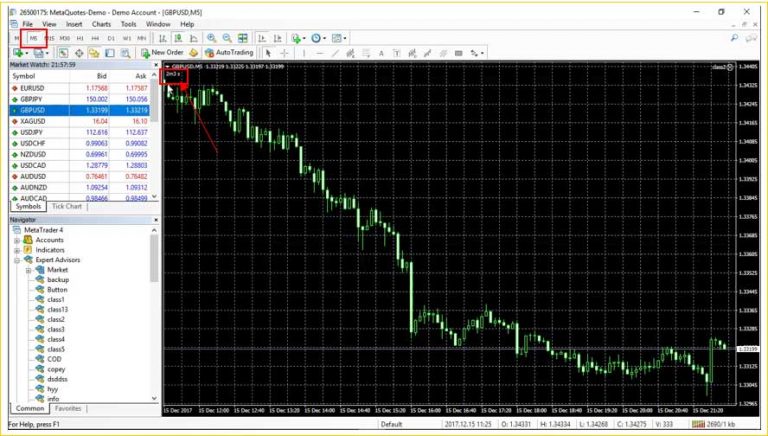Expand the Market tree node
This screenshot has height=436, width=768.
pos(28,270)
